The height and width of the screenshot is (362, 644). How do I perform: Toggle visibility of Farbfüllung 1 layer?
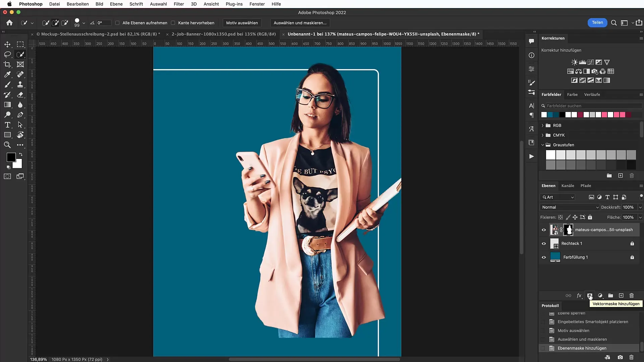pos(544,257)
